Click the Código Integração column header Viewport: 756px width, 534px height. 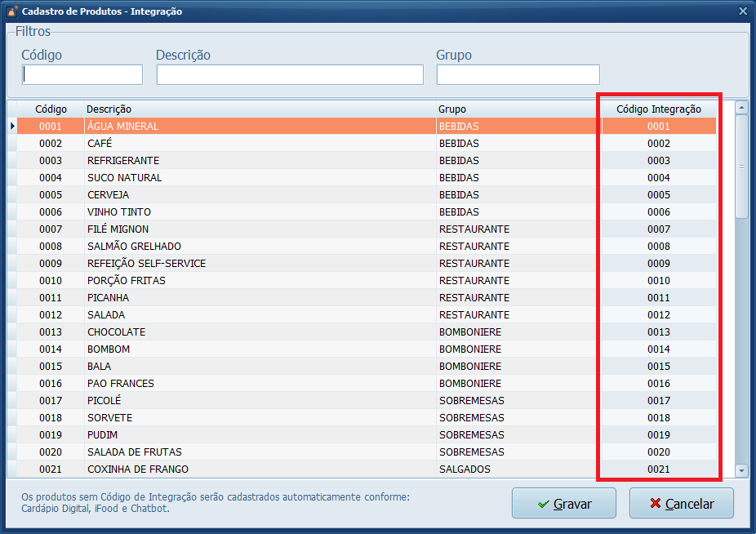pos(658,109)
